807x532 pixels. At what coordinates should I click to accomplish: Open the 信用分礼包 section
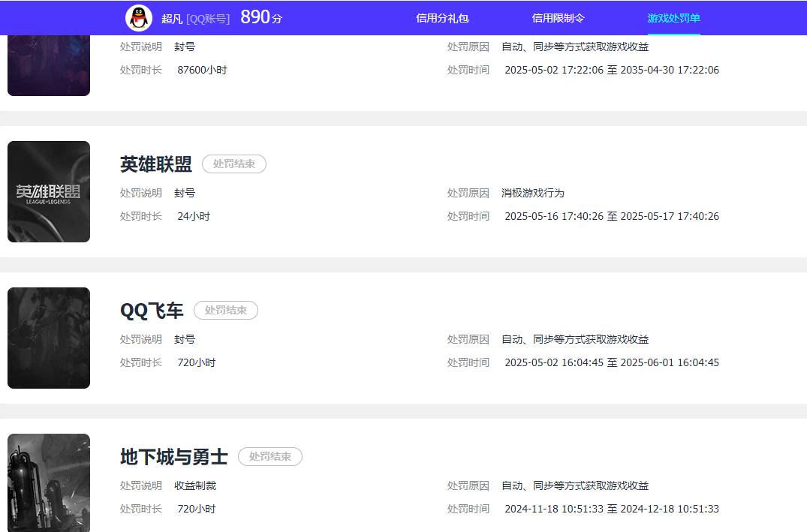[441, 17]
